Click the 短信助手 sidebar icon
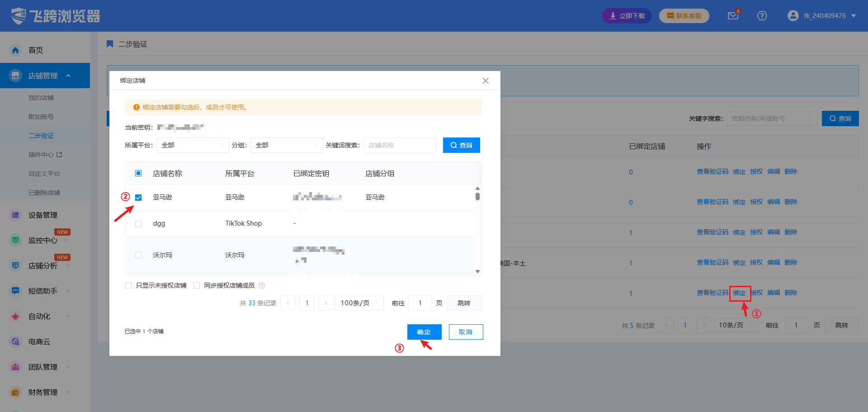 [15, 291]
